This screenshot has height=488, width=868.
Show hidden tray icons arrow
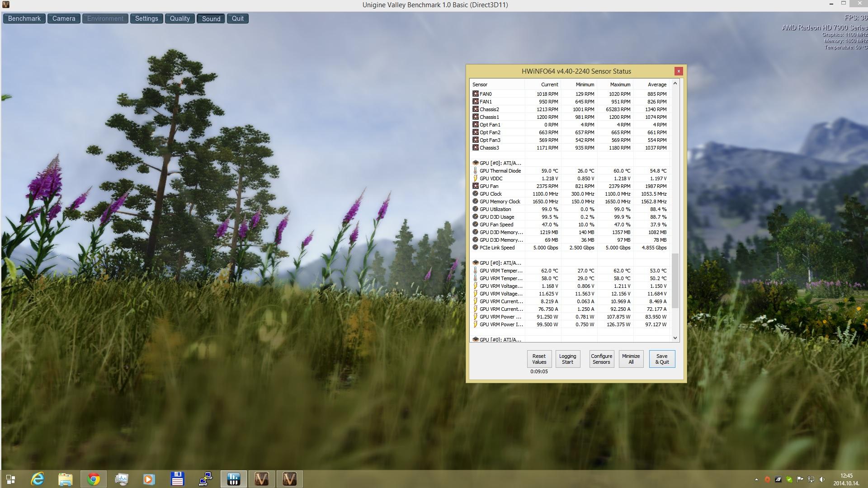(756, 479)
